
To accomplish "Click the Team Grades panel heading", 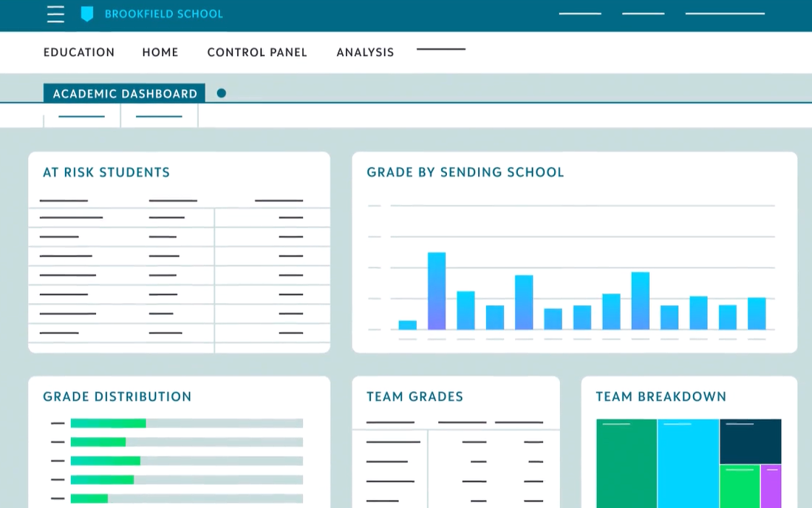I will (x=415, y=396).
